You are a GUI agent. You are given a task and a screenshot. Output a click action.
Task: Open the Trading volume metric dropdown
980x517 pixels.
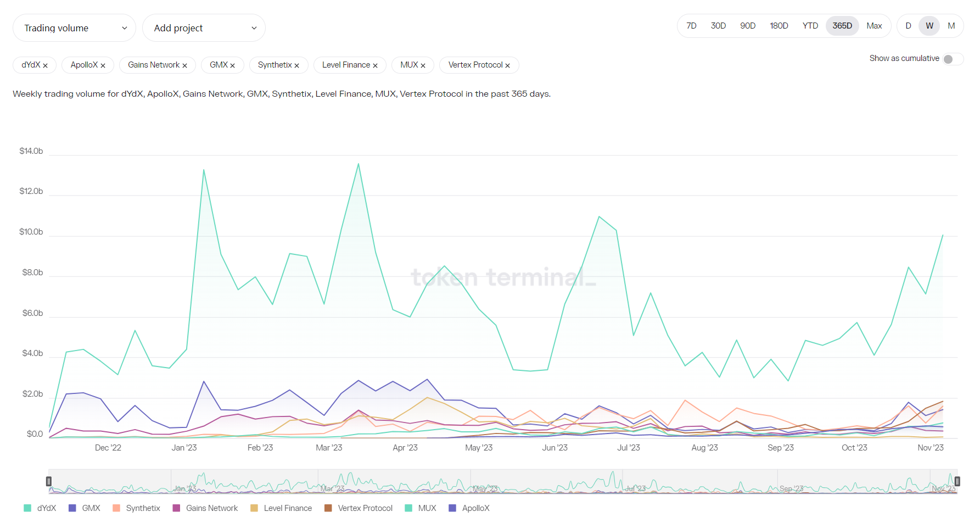pyautogui.click(x=74, y=28)
